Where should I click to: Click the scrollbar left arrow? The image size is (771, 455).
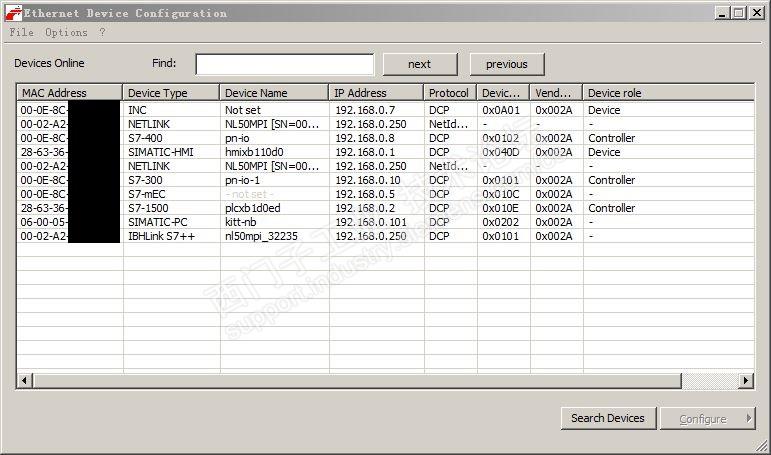tap(25, 380)
